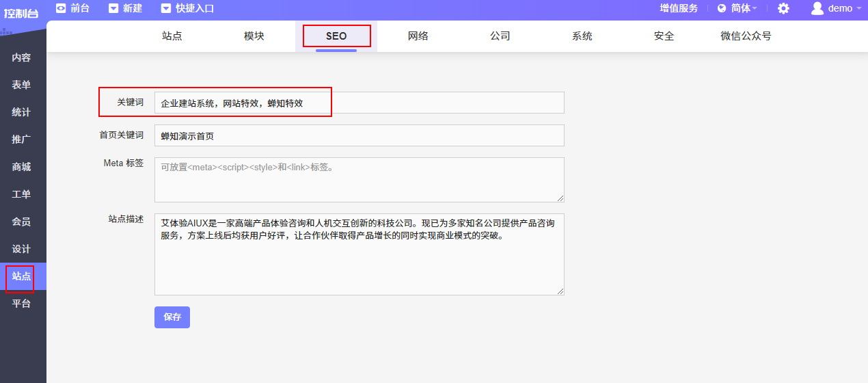
Task: Click the demo user avatar icon
Action: [x=817, y=8]
